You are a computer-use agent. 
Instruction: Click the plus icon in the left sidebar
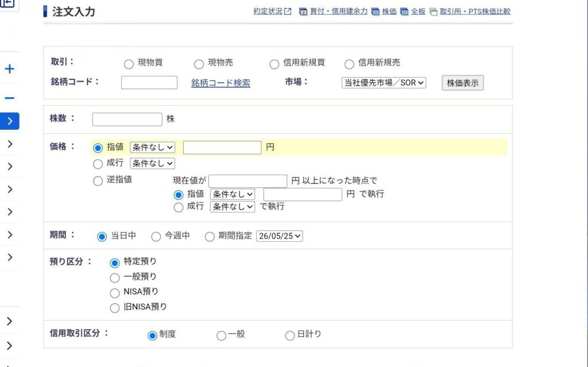pos(9,69)
